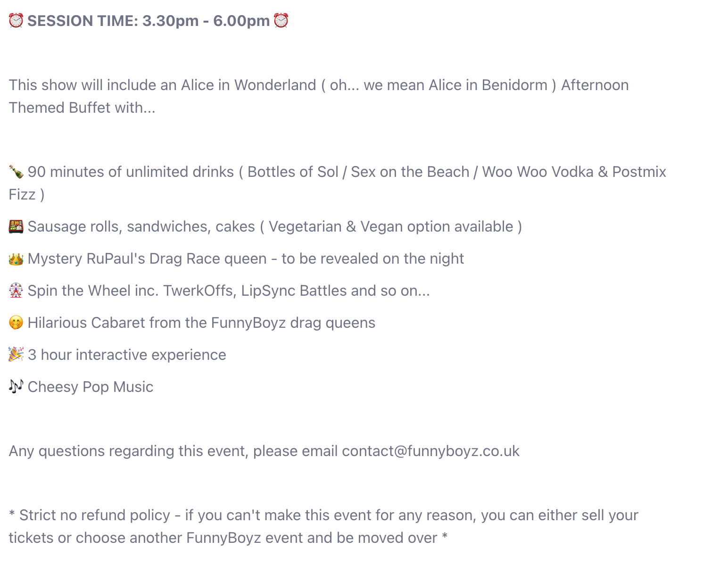The width and height of the screenshot is (728, 565).
Task: Click the 'Mystery RuPaul's Drag Race queen' text
Action: point(147,258)
